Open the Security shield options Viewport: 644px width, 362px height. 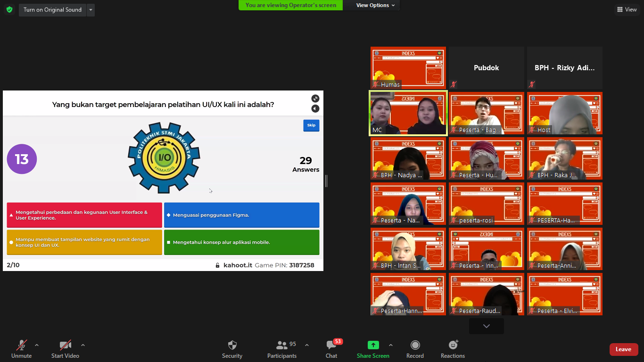232,349
